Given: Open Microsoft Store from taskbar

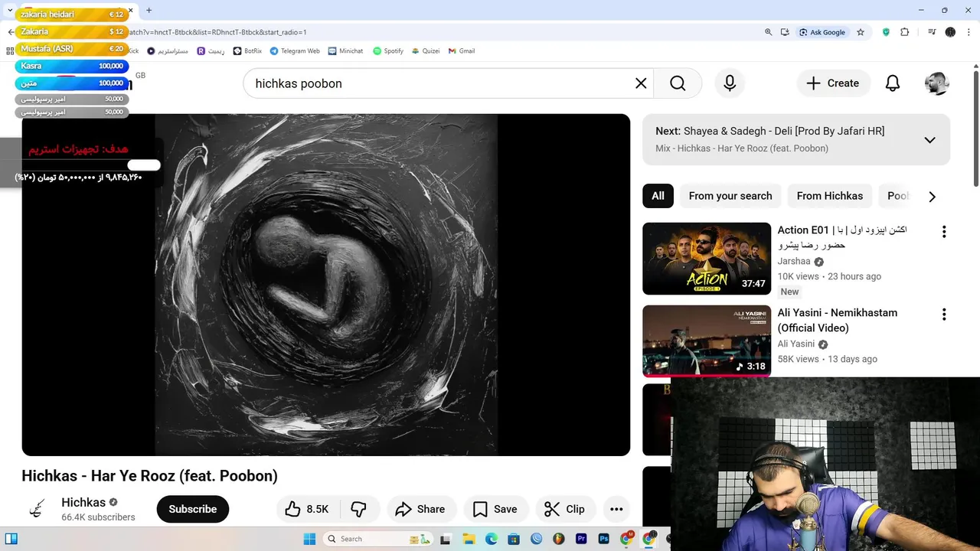Looking at the screenshot, I should click(x=514, y=539).
